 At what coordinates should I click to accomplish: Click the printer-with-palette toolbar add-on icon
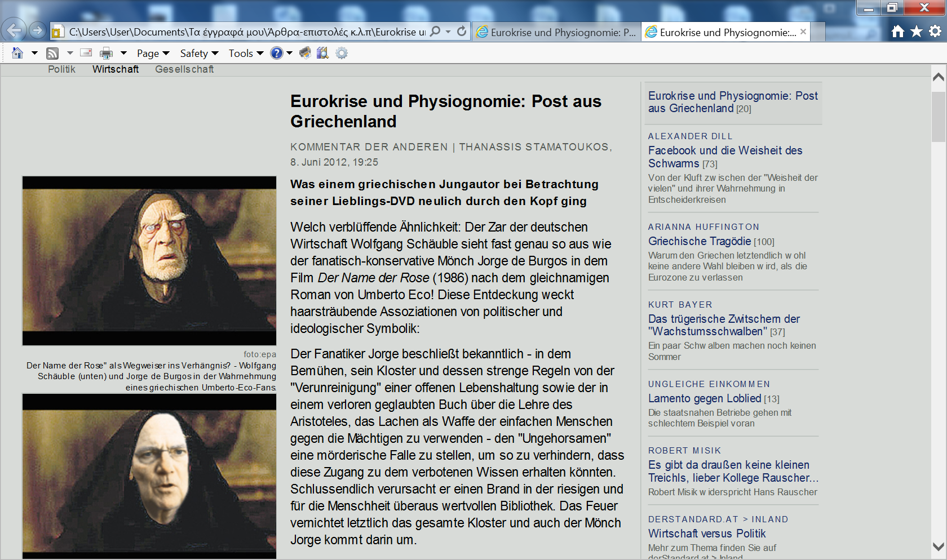305,53
